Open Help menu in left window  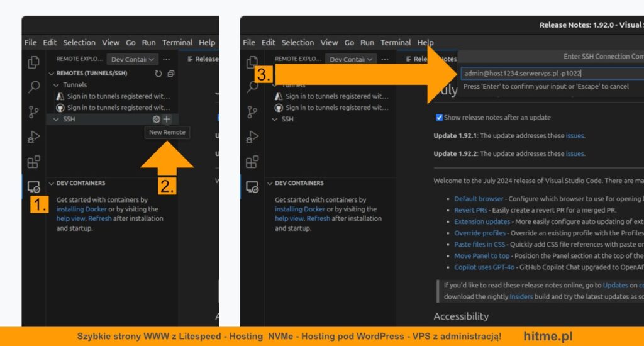(x=207, y=42)
